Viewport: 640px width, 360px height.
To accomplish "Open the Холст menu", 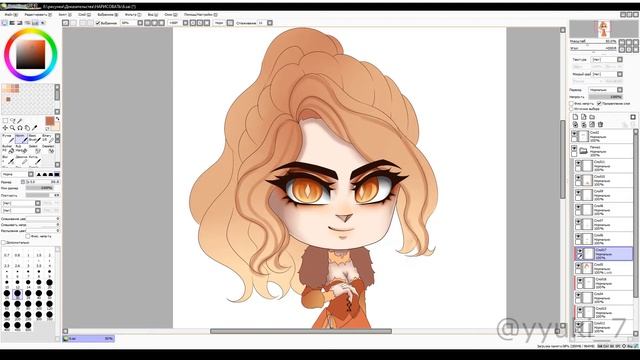I will click(65, 14).
